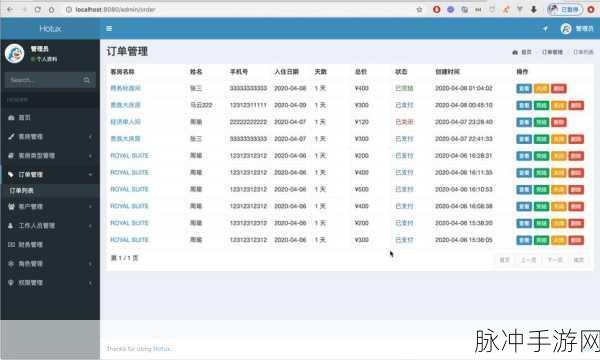Open 财务管理 in the sidebar

[x=50, y=244]
